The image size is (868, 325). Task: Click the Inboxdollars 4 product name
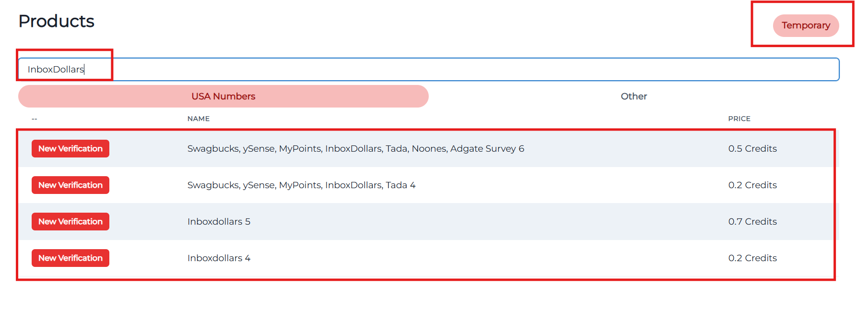point(219,258)
